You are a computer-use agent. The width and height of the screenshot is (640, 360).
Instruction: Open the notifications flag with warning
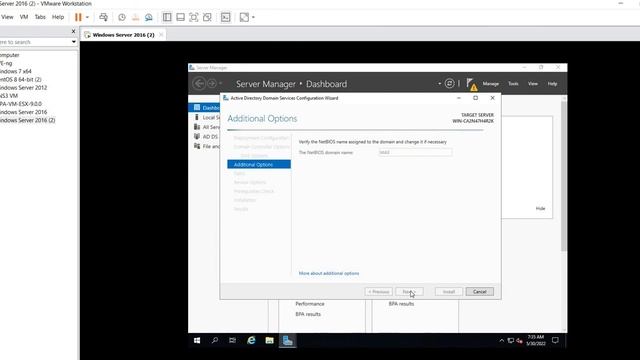(x=471, y=84)
